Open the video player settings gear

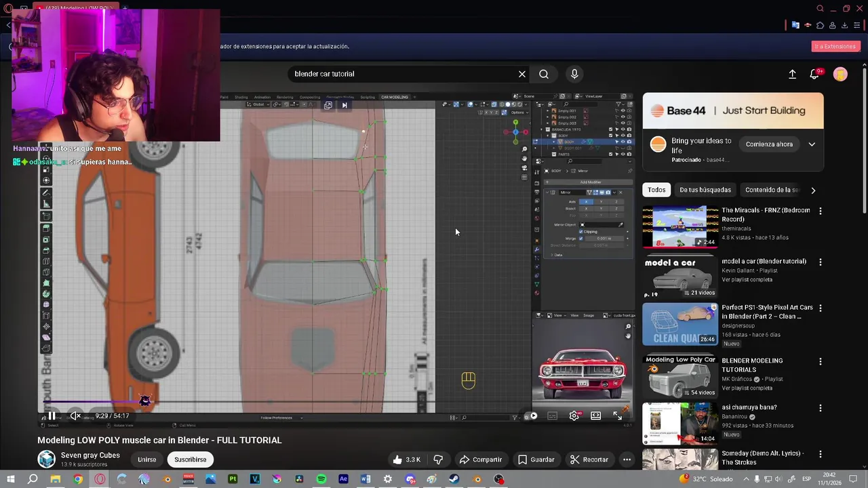coord(574,415)
